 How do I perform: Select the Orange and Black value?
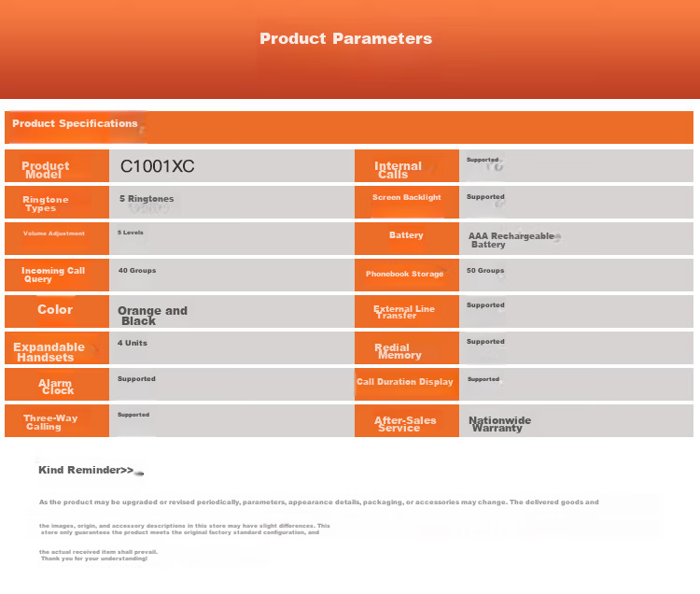coord(152,316)
